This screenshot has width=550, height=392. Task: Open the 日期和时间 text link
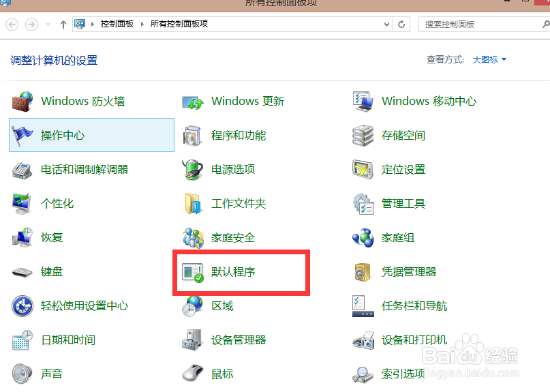point(68,340)
